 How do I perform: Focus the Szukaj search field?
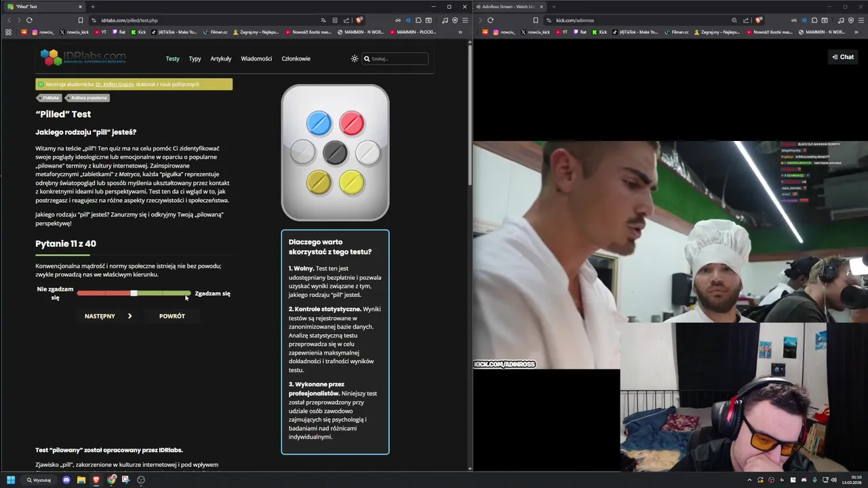tap(395, 58)
